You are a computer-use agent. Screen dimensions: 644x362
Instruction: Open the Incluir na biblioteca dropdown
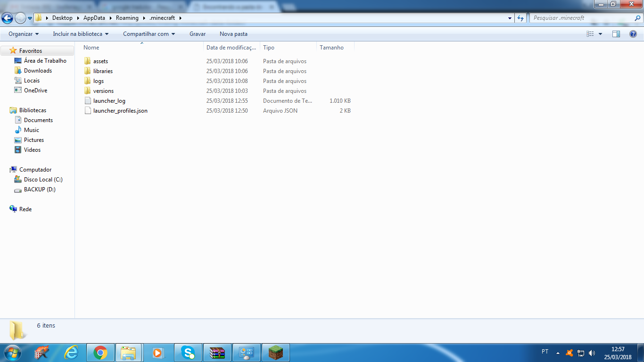point(81,34)
